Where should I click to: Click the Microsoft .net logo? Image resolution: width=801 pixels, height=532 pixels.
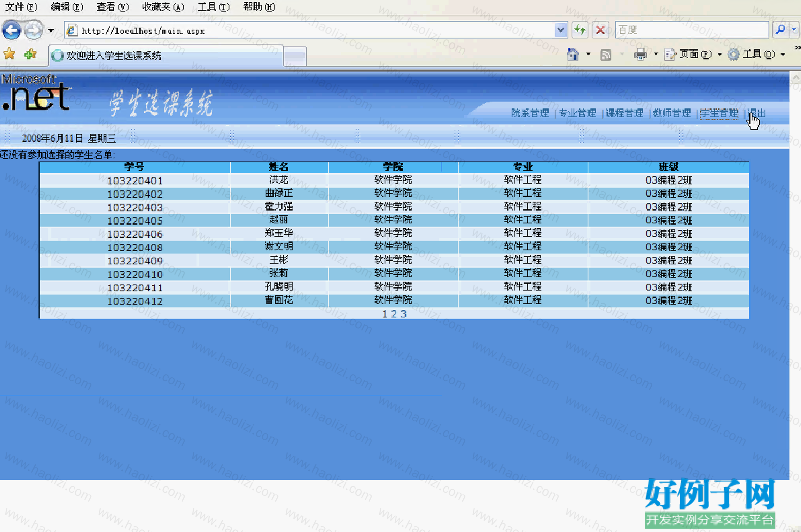coord(36,93)
